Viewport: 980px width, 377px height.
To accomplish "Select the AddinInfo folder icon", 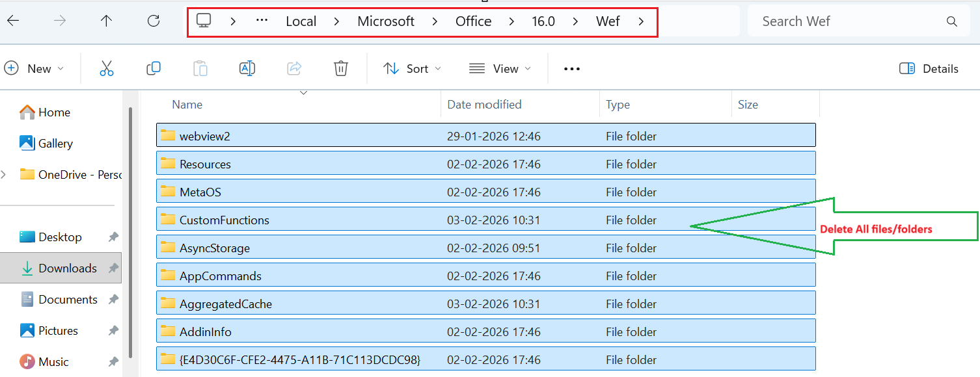I will tap(169, 331).
